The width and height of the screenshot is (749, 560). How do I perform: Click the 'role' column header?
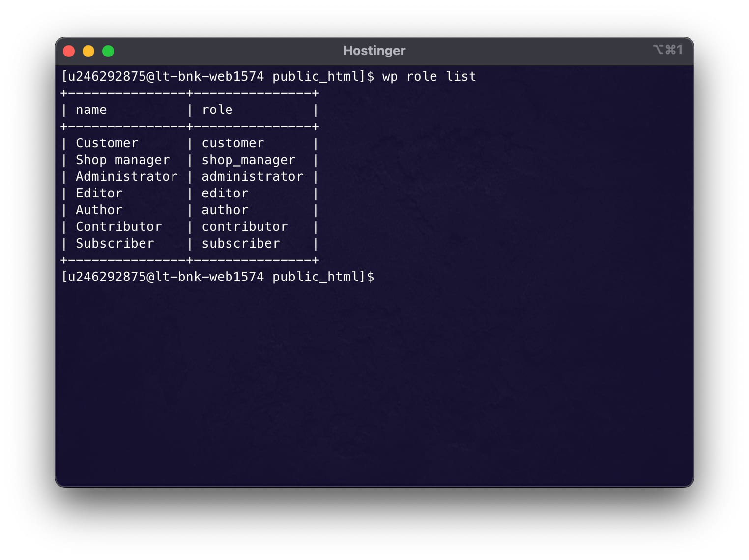pyautogui.click(x=217, y=110)
